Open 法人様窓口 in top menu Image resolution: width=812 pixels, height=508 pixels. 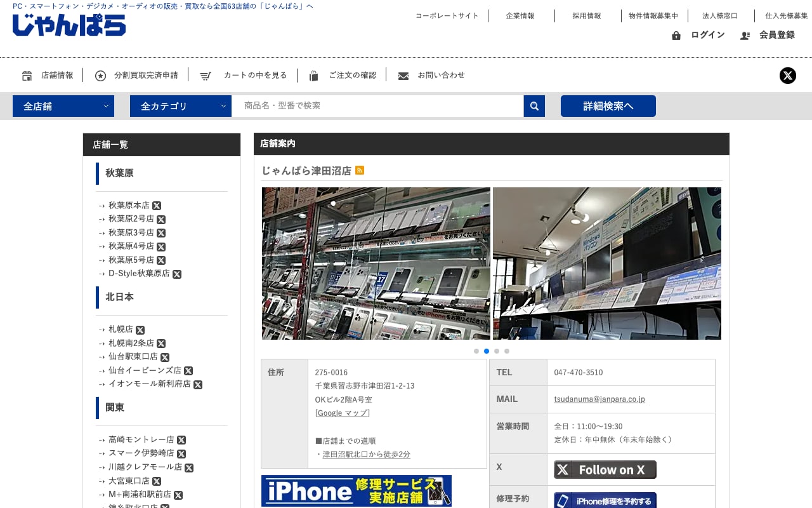720,16
